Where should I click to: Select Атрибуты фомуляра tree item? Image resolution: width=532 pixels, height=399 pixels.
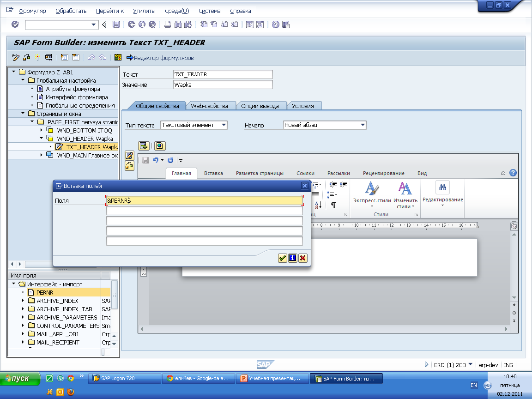tap(73, 89)
